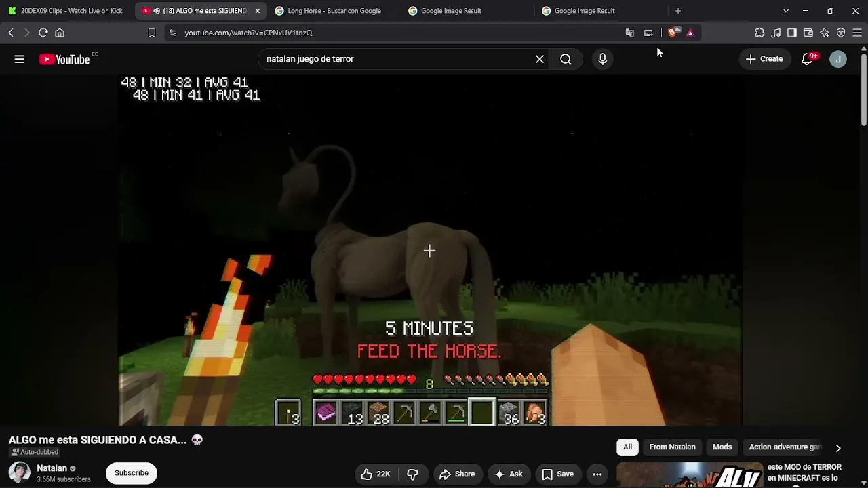Viewport: 868px width, 488px height.
Task: Start voice search with the microphone
Action: (602, 59)
